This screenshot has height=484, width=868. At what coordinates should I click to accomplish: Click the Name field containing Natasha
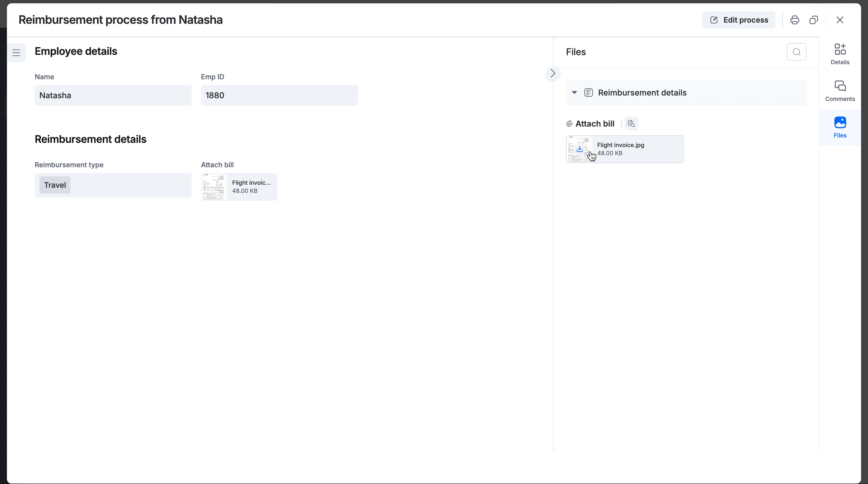coord(113,96)
